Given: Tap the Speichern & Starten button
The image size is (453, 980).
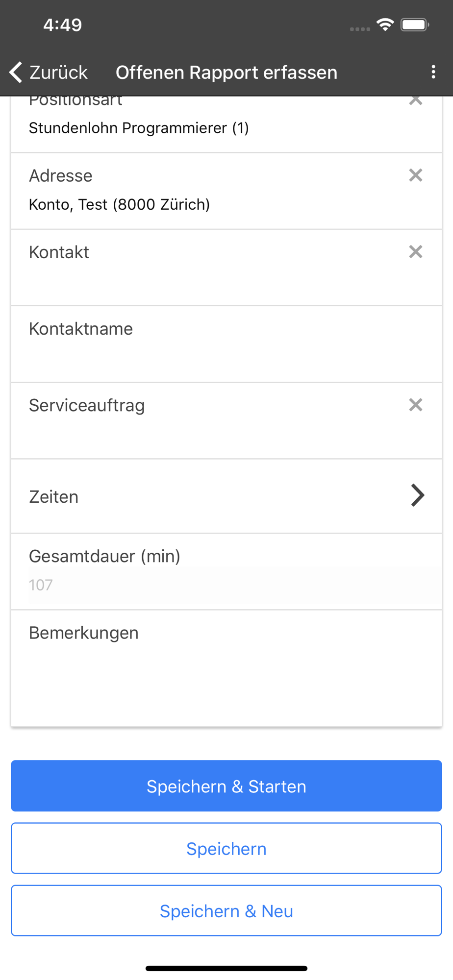Looking at the screenshot, I should tap(226, 786).
